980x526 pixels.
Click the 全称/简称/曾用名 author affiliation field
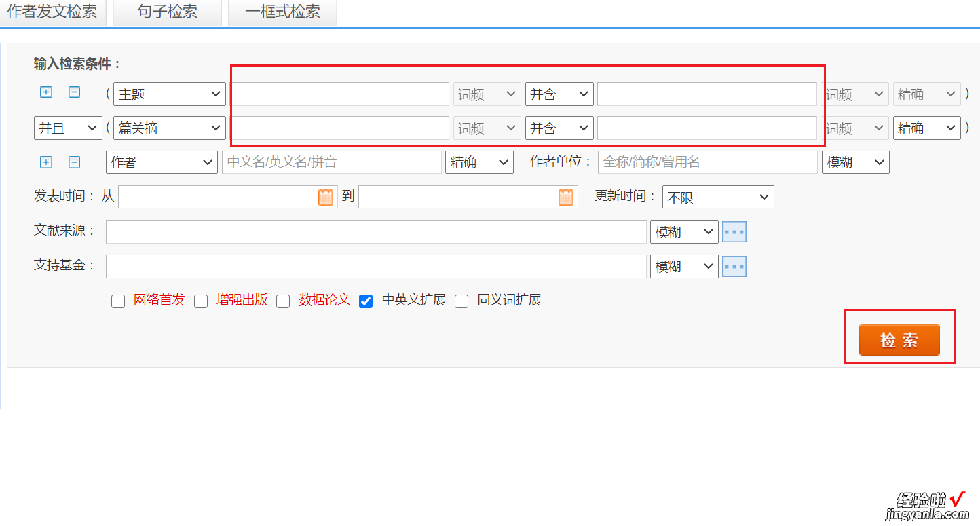click(x=708, y=162)
